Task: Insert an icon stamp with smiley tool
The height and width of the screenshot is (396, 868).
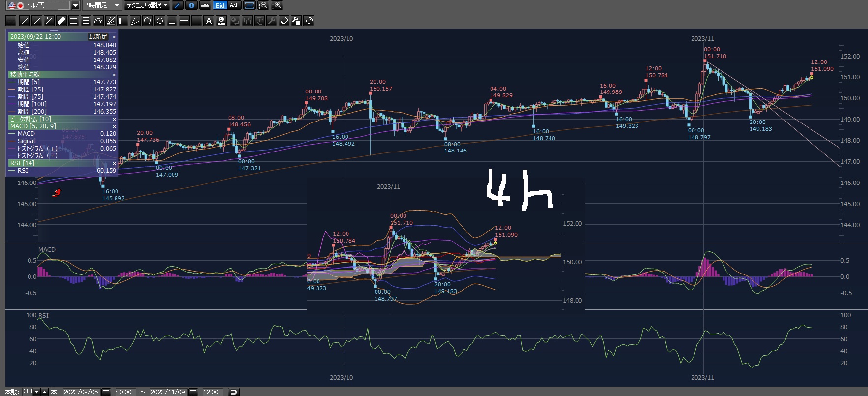Action: tap(221, 21)
